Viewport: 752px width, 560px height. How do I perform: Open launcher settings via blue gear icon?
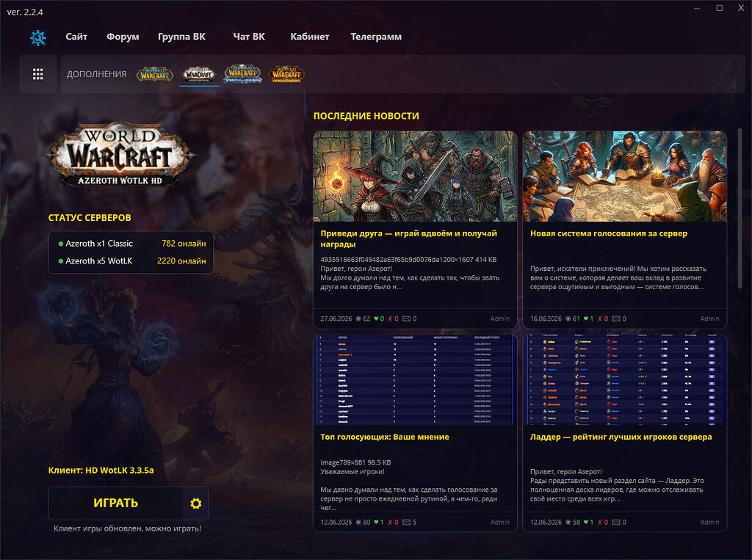[x=38, y=37]
